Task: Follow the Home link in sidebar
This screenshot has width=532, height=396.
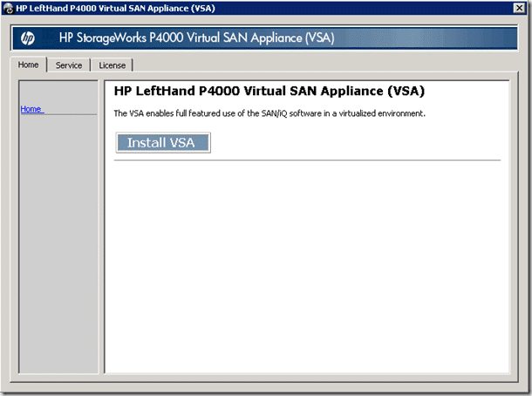Action: click(x=32, y=109)
